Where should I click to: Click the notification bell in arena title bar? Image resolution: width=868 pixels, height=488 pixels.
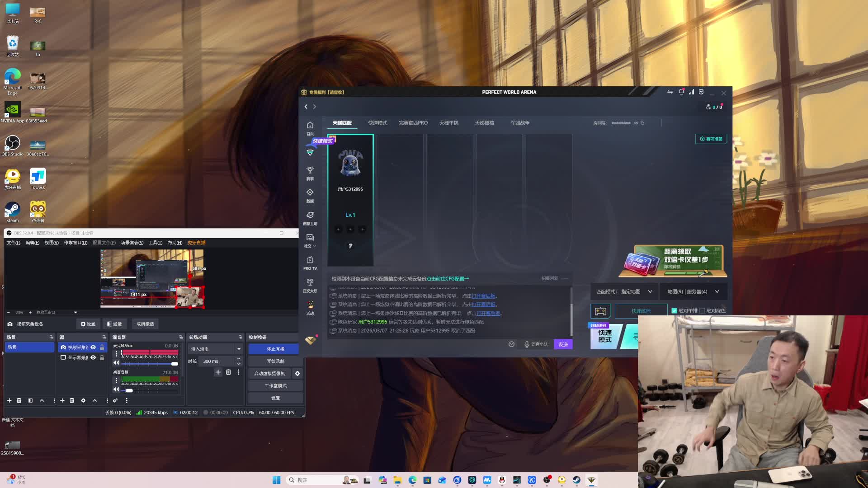681,92
